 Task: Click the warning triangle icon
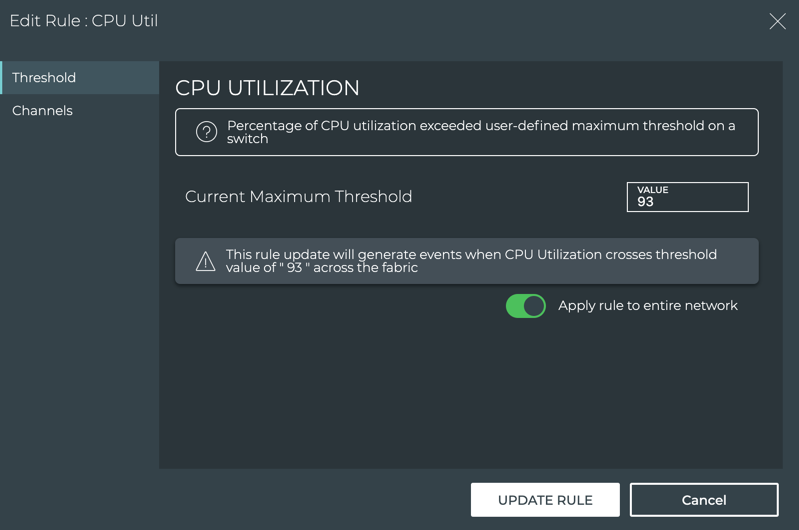tap(205, 262)
